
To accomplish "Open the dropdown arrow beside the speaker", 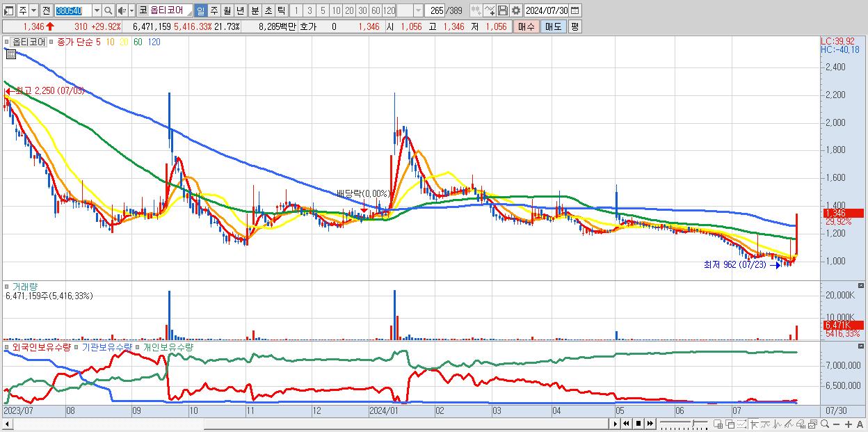I will point(131,11).
